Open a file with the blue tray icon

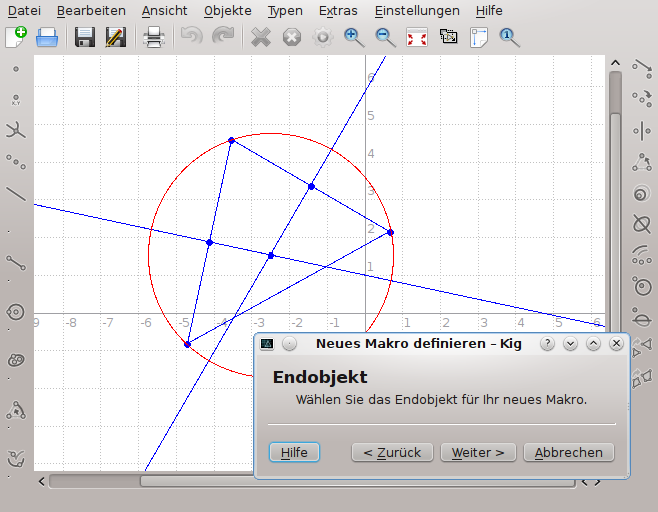coord(47,37)
